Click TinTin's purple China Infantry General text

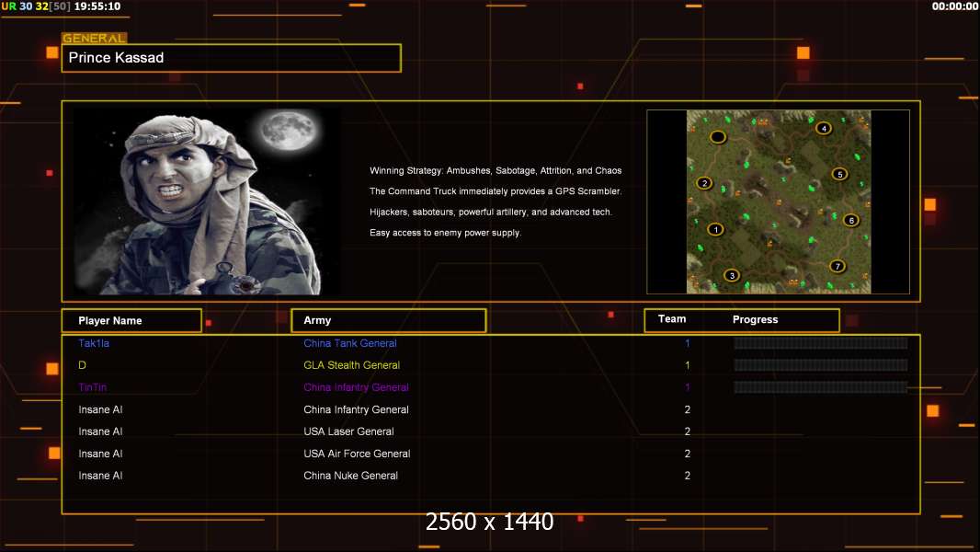[x=357, y=387]
